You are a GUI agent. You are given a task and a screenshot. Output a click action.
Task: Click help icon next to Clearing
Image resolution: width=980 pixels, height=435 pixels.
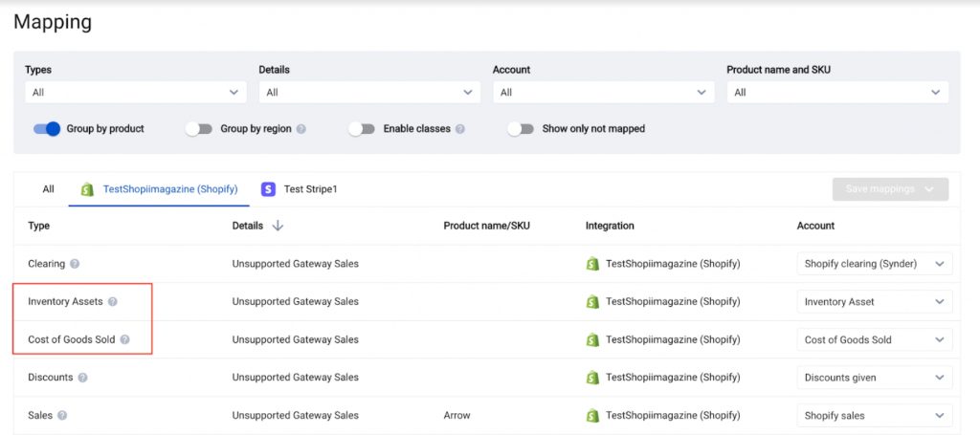coord(75,264)
